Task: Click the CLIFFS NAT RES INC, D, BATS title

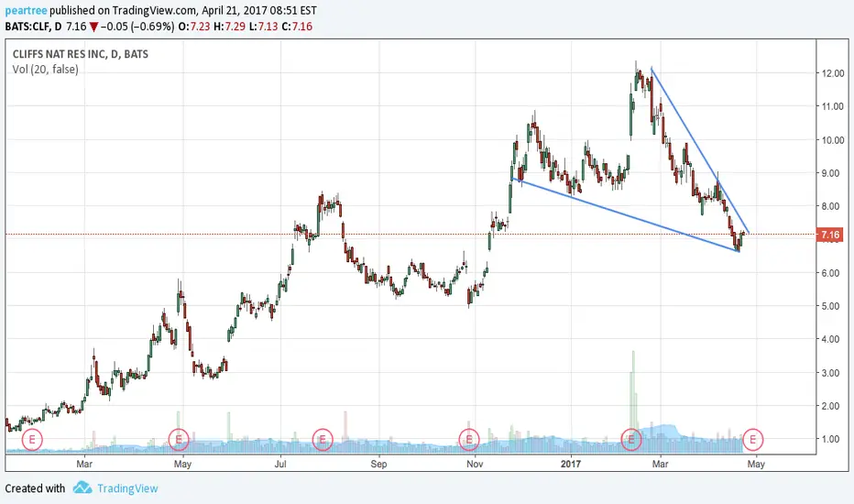Action: [80, 54]
